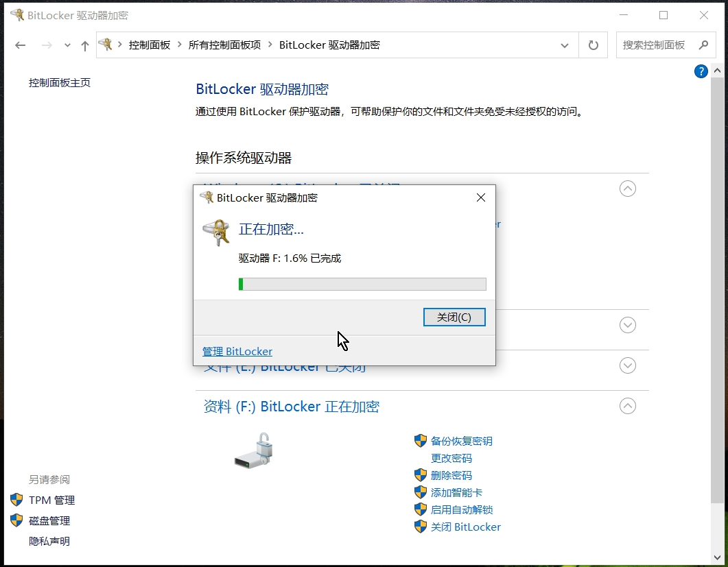
Task: Click BitLocker 驱动器加密 breadcrumb segment
Action: click(x=329, y=45)
